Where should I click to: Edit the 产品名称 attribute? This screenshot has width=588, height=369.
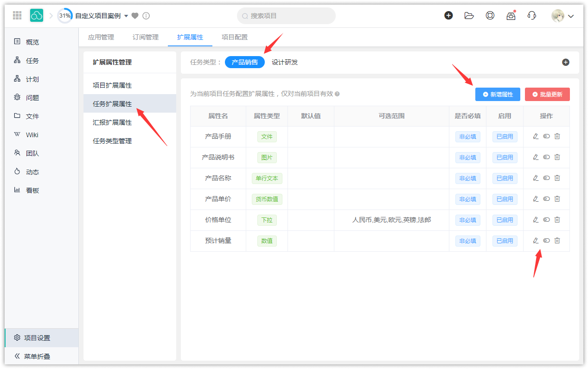click(x=536, y=178)
